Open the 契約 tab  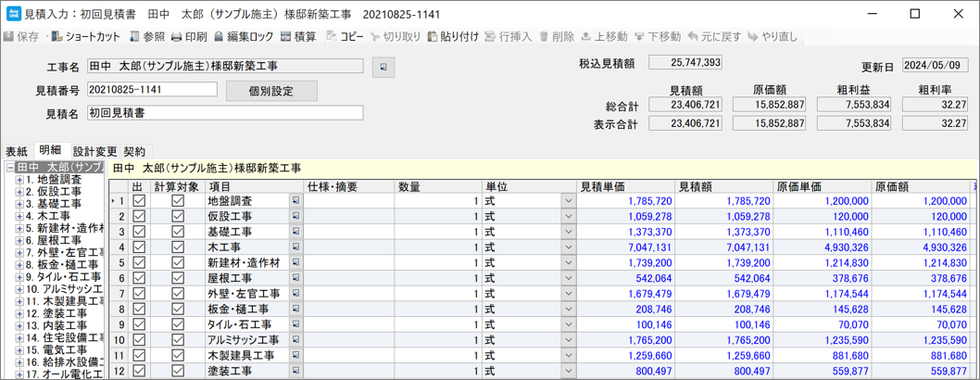(x=134, y=151)
